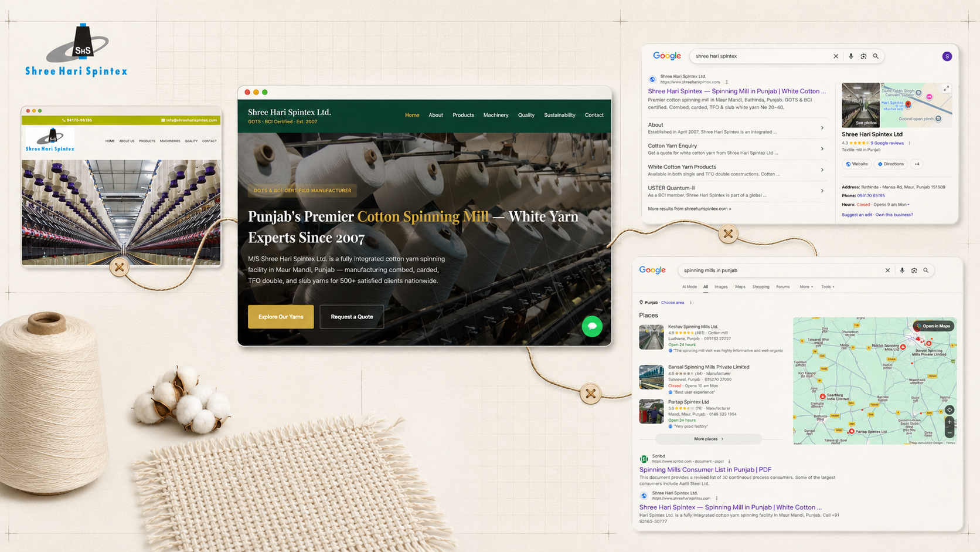The image size is (980, 552).
Task: Switch to the 'AI Mode' search tab
Action: point(689,287)
